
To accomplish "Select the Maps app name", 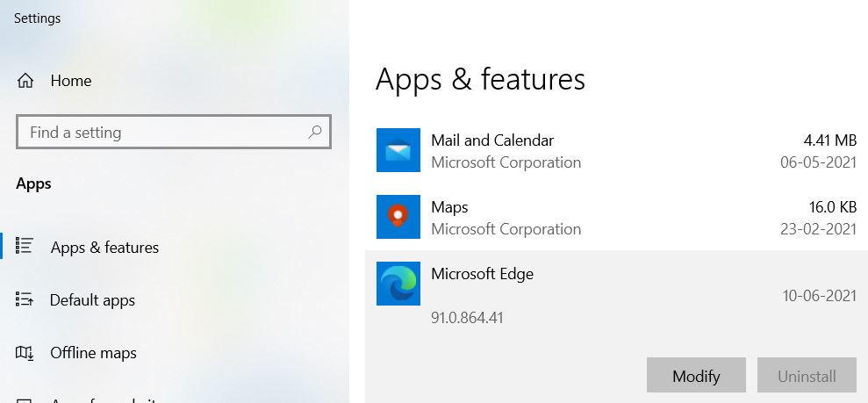I will point(449,207).
